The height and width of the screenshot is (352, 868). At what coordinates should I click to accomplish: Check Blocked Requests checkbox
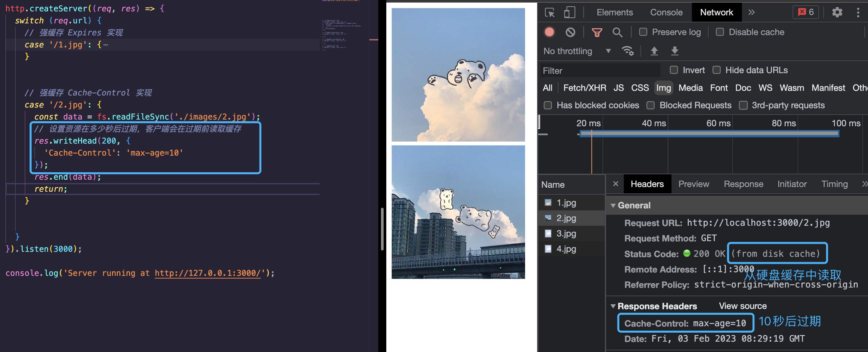650,105
